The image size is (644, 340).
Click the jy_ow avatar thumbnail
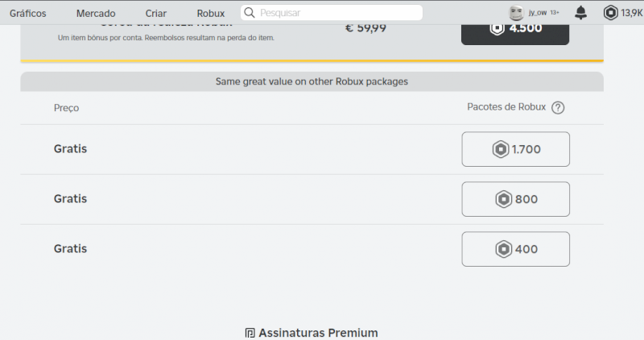pyautogui.click(x=516, y=13)
